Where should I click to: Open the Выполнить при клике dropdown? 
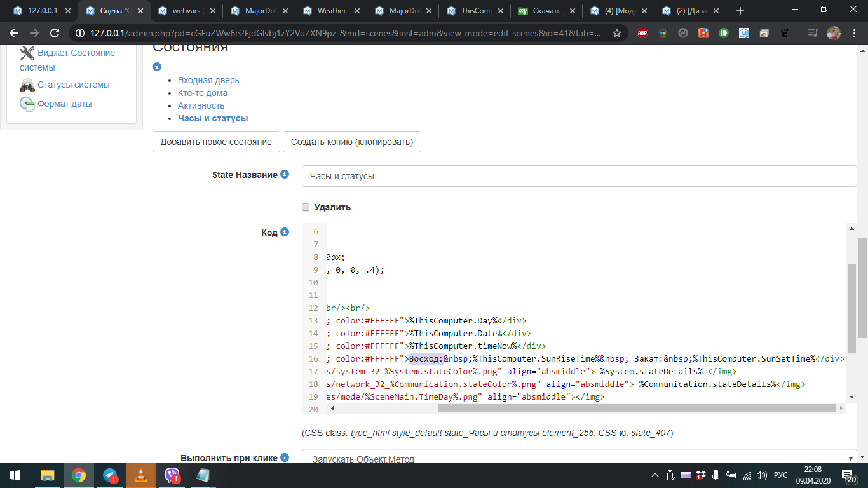tap(579, 458)
